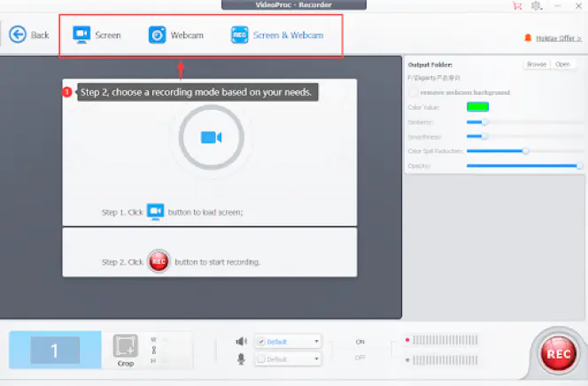Activate the Crop tool
The image size is (588, 386).
pyautogui.click(x=125, y=350)
